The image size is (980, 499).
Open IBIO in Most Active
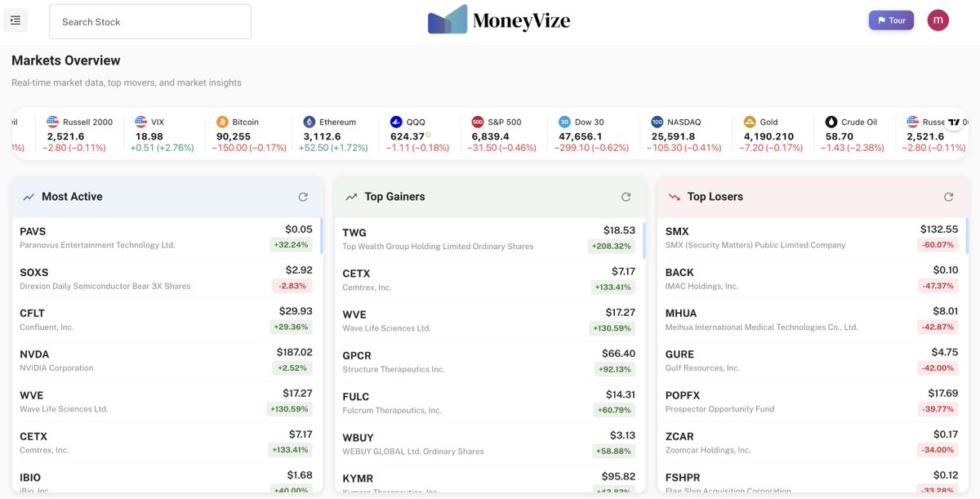(167, 478)
